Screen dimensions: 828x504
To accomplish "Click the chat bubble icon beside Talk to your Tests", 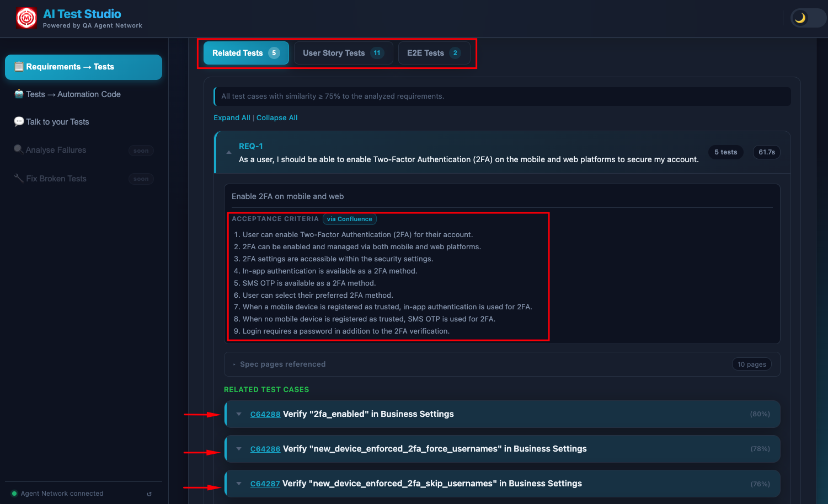I will pyautogui.click(x=19, y=122).
